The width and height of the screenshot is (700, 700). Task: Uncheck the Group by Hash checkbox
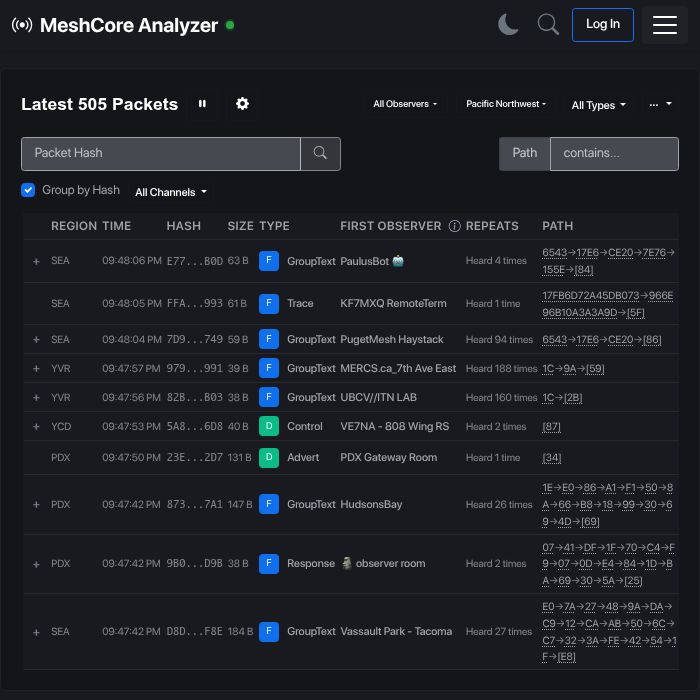28,190
